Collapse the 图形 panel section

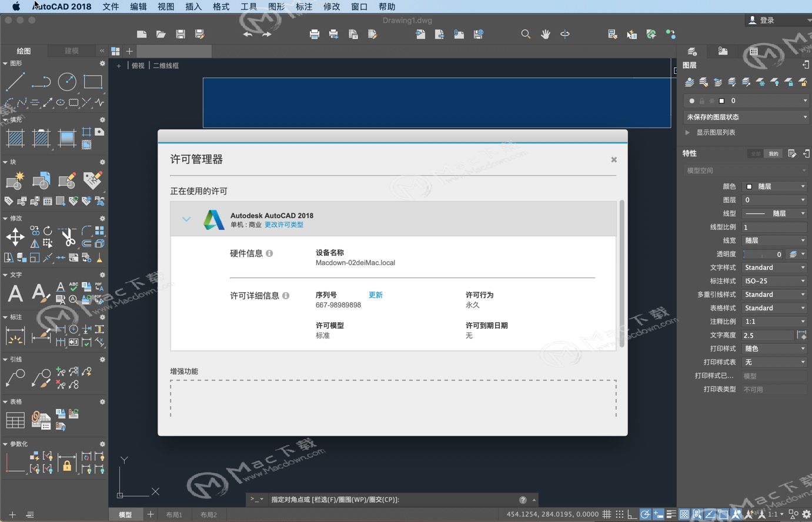[5, 63]
